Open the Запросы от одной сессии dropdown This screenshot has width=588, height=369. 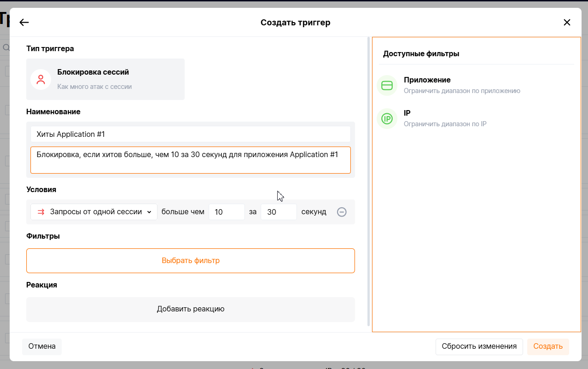[x=94, y=212]
